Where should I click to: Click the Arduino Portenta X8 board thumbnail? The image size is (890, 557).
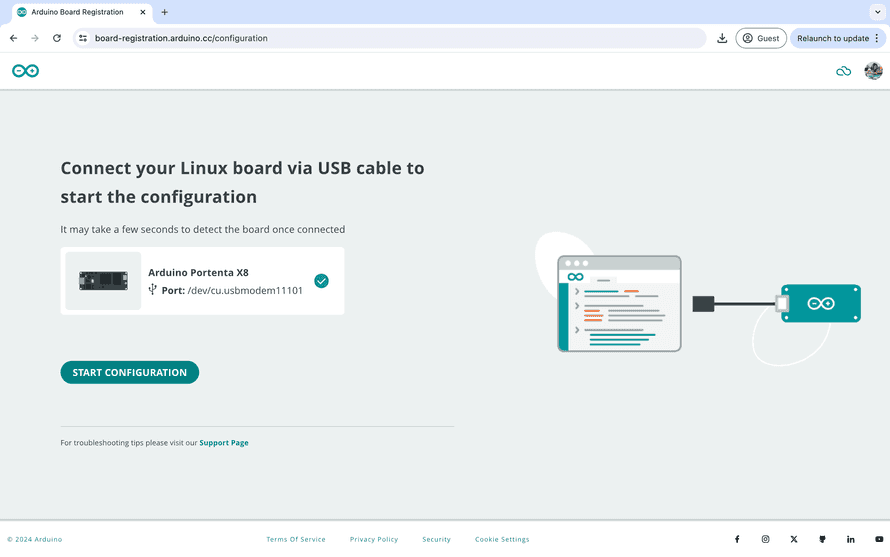[x=103, y=281]
